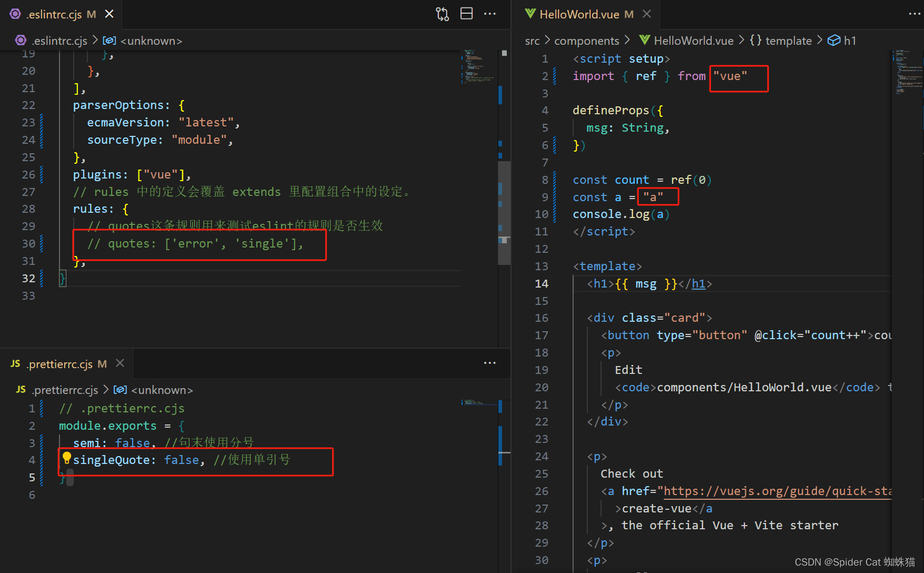Image resolution: width=924 pixels, height=573 pixels.
Task: Switch to the .prettierrc.cjs tab
Action: coord(66,363)
